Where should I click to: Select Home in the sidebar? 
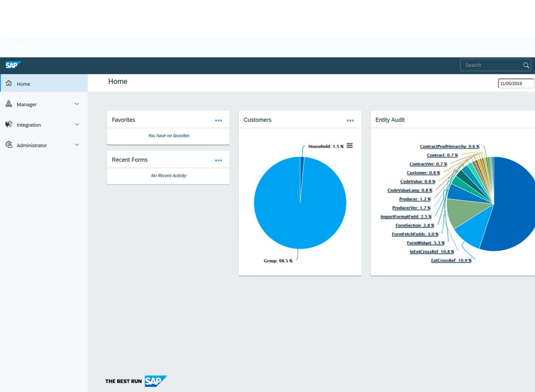click(24, 84)
